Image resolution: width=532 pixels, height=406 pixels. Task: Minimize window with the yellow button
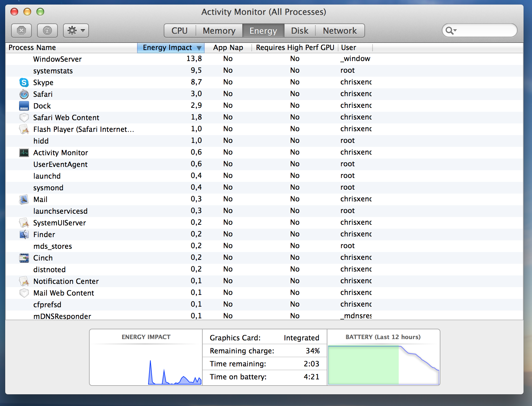[27, 12]
